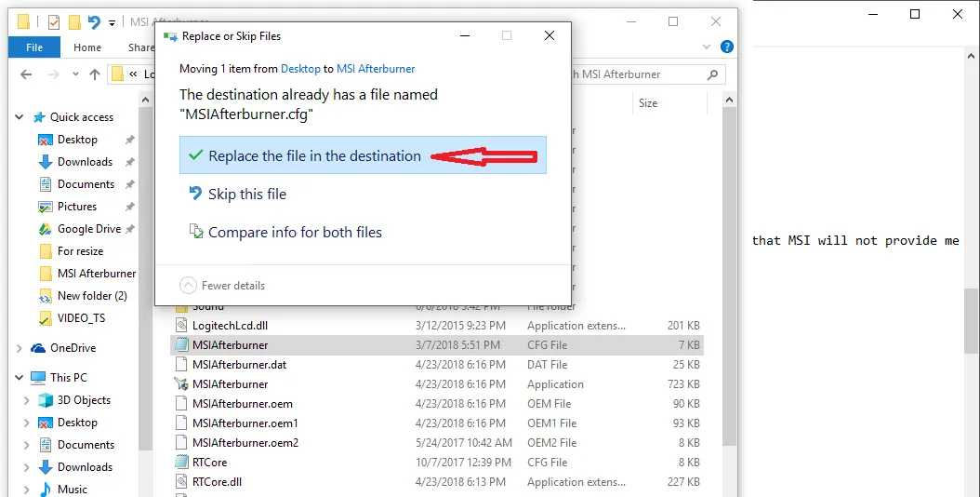This screenshot has height=497, width=980.
Task: Open the Home ribbon tab
Action: coord(86,47)
